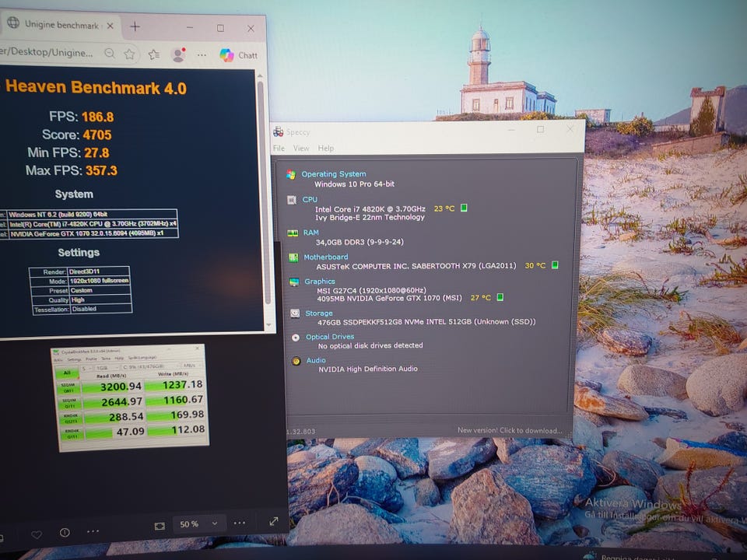This screenshot has height=560, width=747.
Task: Click the New version download link in Speccy
Action: click(509, 430)
